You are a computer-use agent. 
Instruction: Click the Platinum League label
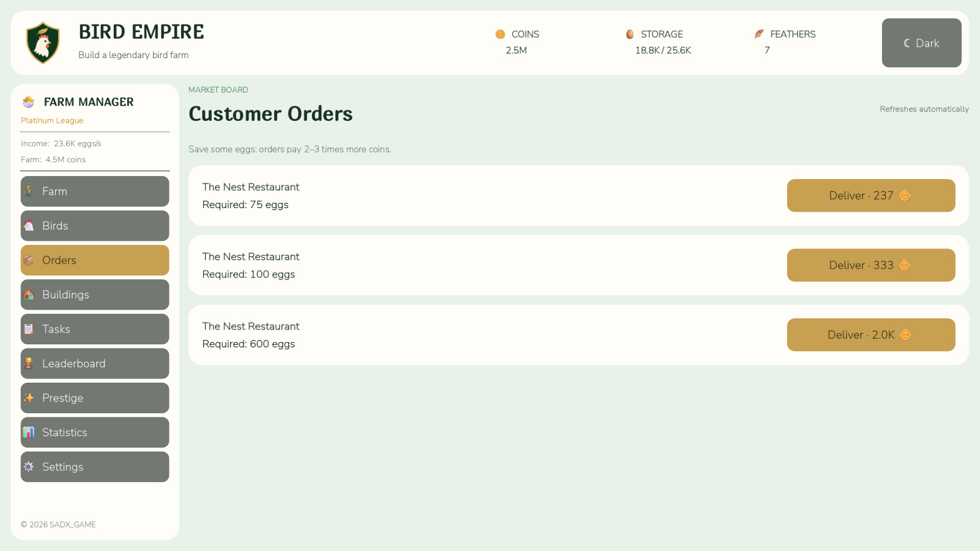[52, 120]
